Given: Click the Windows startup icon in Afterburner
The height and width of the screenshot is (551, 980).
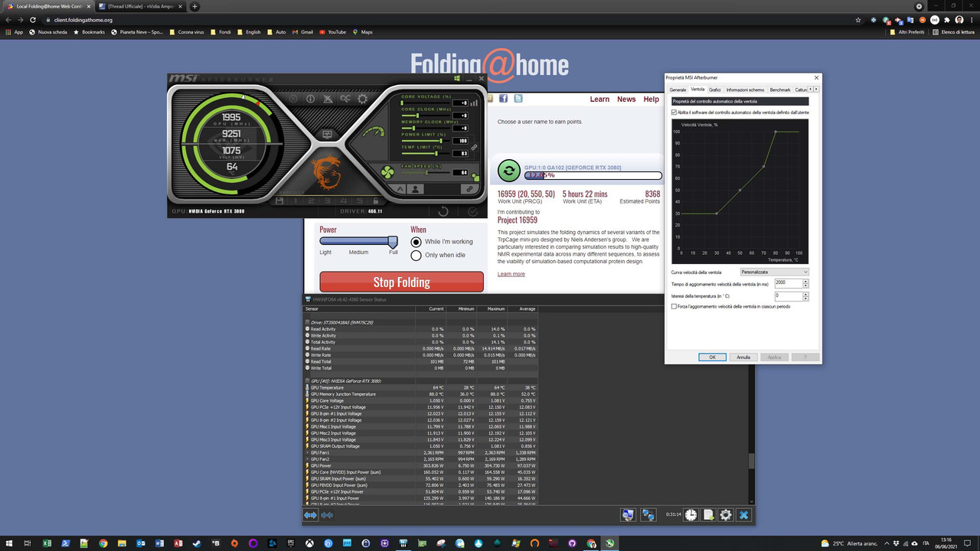Looking at the screenshot, I should point(457,78).
